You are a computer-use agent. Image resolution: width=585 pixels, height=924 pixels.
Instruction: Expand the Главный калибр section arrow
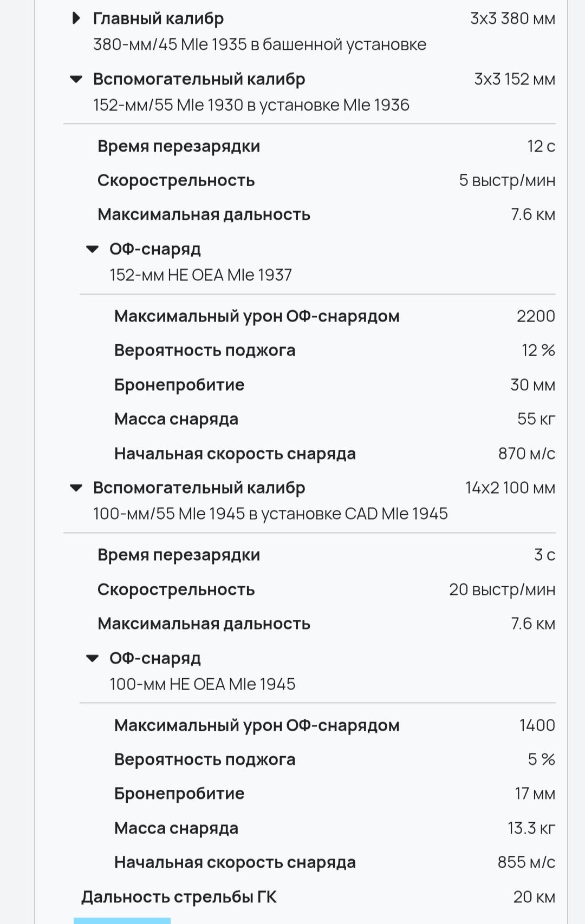coord(76,18)
